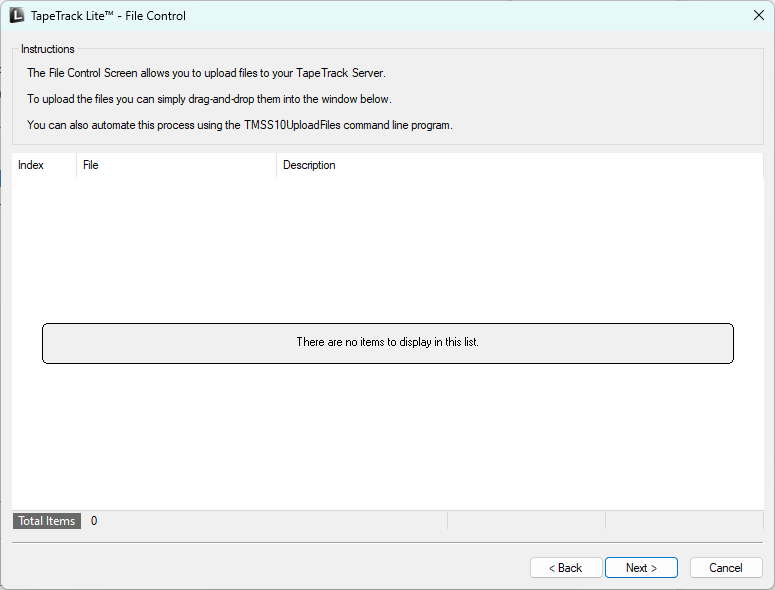Click the TMSS10UploadFiles instruction line
Screen dimensions: 775x590
[x=240, y=125]
